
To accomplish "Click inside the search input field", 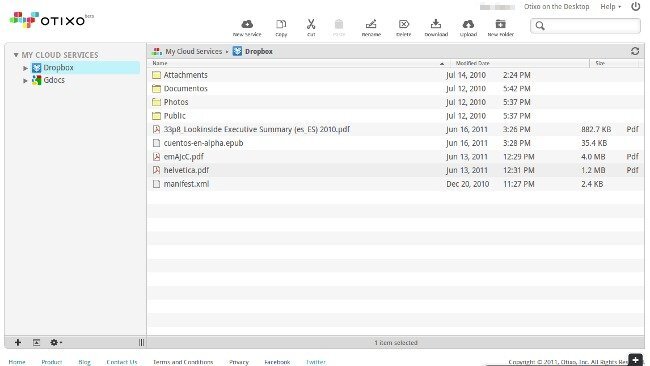I will tap(585, 26).
